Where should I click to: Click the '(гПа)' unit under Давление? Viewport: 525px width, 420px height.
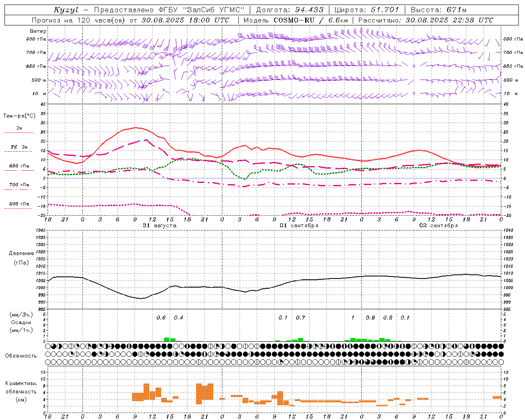click(21, 262)
